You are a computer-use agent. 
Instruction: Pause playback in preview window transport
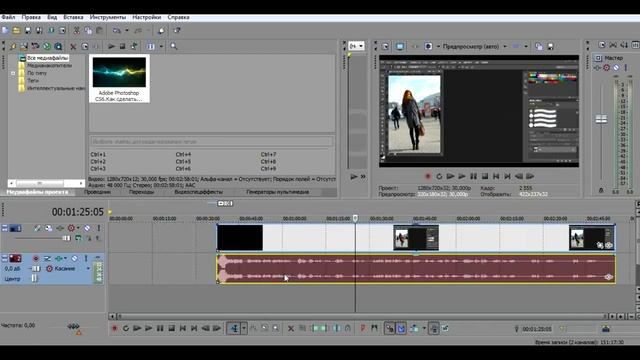point(473,176)
